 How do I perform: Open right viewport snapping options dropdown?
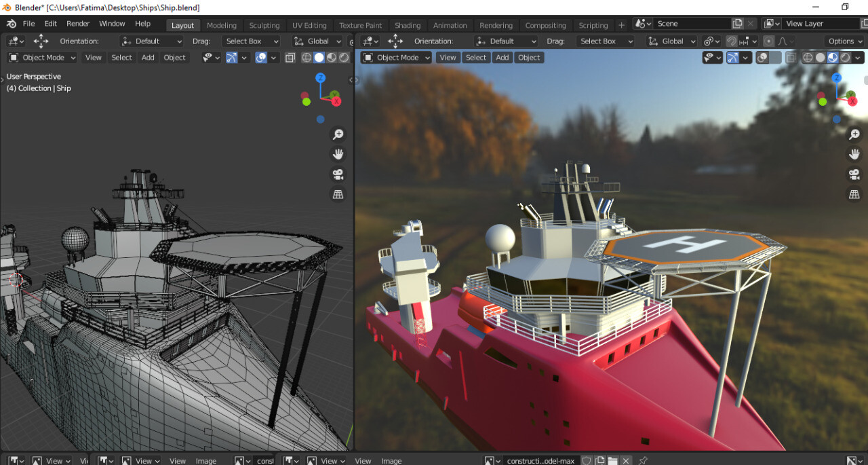point(748,41)
